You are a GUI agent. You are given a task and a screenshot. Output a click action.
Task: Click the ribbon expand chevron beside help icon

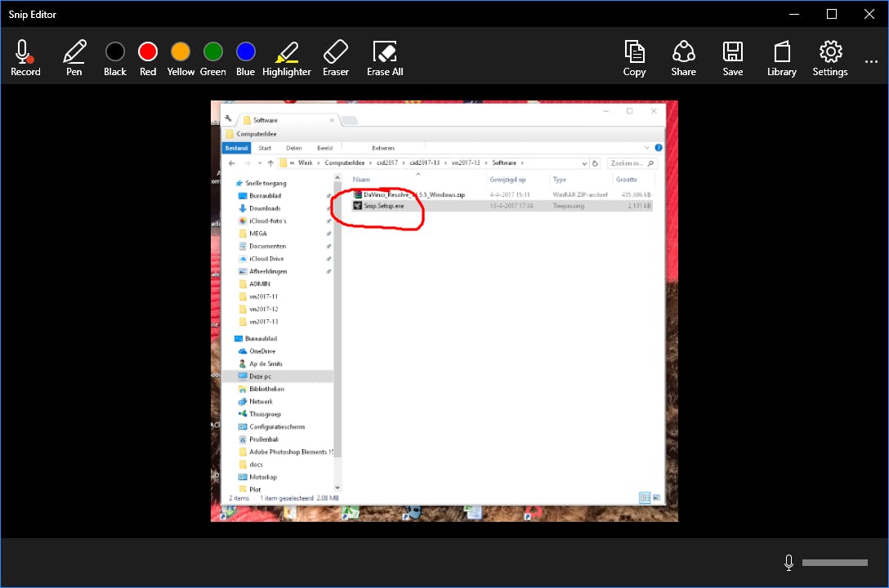click(x=647, y=148)
